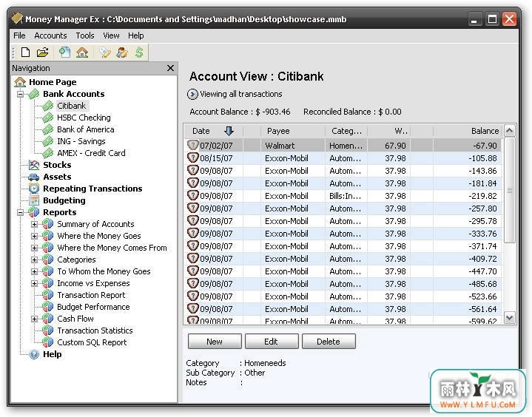Click the status shield icon on 07/02/07 row
The image size is (532, 417).
pyautogui.click(x=192, y=145)
